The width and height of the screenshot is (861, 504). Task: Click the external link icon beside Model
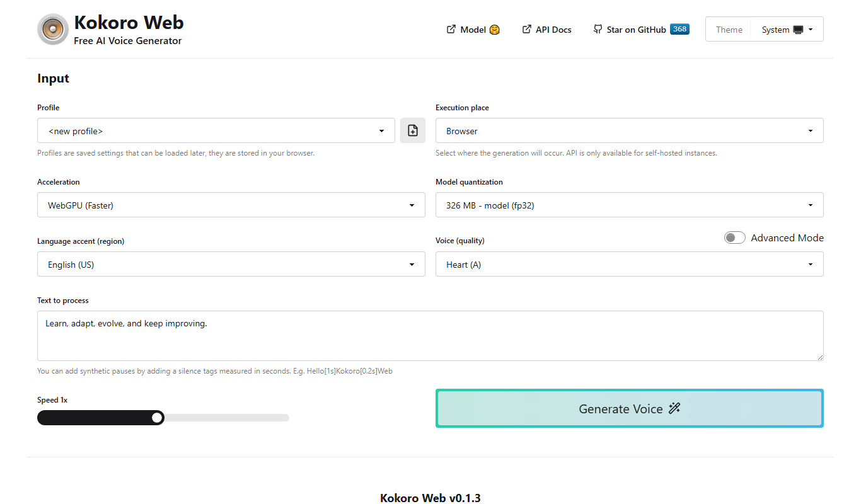[451, 29]
